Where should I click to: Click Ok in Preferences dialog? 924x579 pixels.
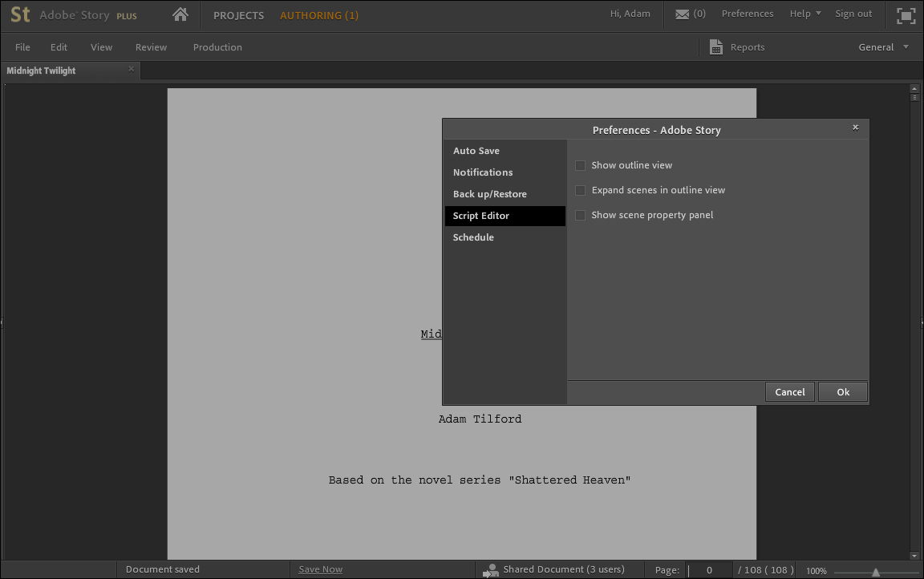(843, 391)
